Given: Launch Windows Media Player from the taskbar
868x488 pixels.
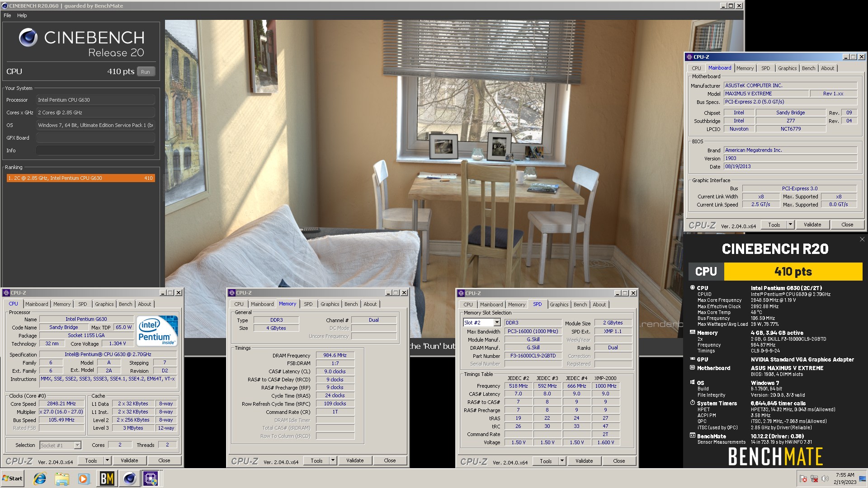Looking at the screenshot, I should (x=84, y=479).
